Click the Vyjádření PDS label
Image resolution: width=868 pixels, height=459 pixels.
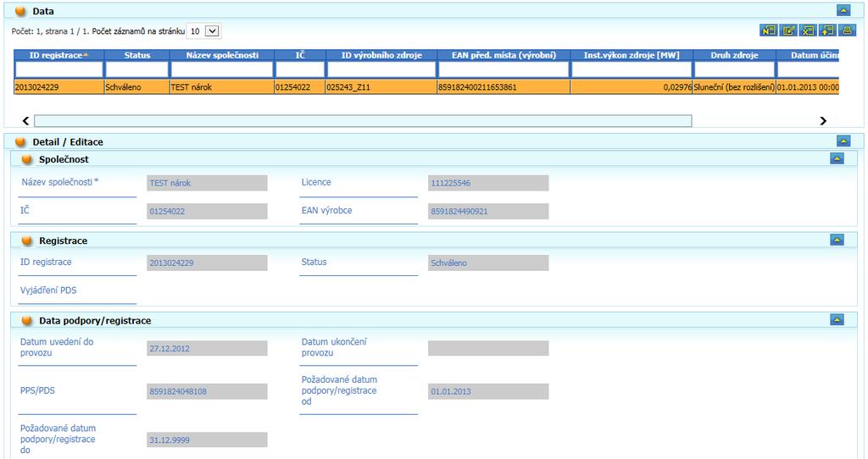coord(48,290)
